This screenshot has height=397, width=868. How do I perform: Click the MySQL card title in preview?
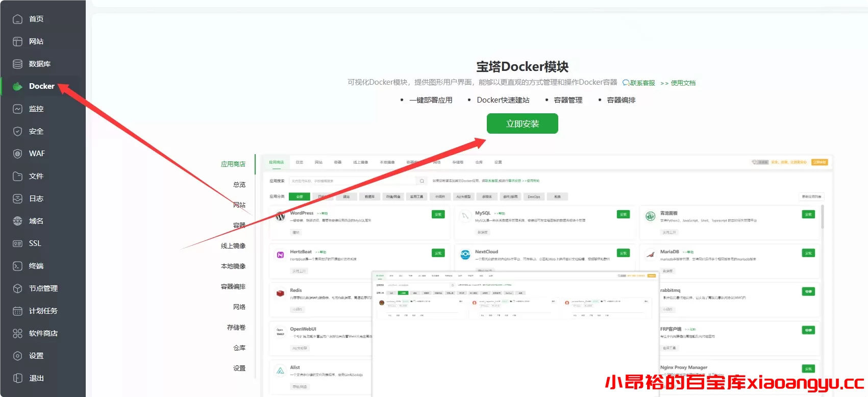(x=483, y=213)
